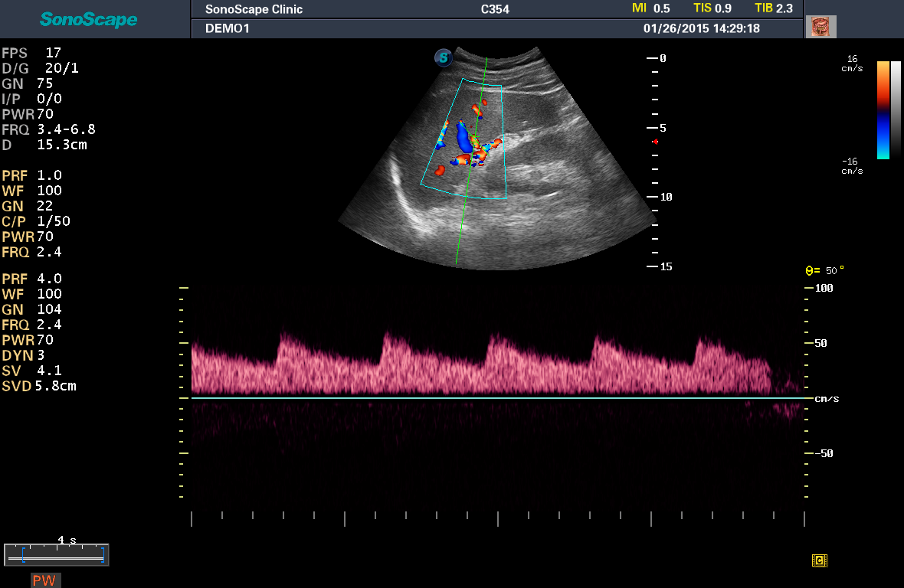Click the blue S probe orientation marker
This screenshot has width=904, height=588.
coord(444,57)
